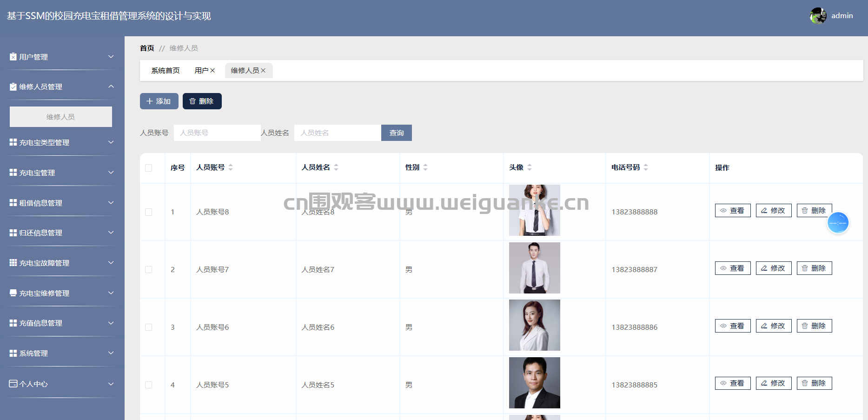This screenshot has width=868, height=420.
Task: Sort by 头像 column arrows
Action: click(530, 167)
